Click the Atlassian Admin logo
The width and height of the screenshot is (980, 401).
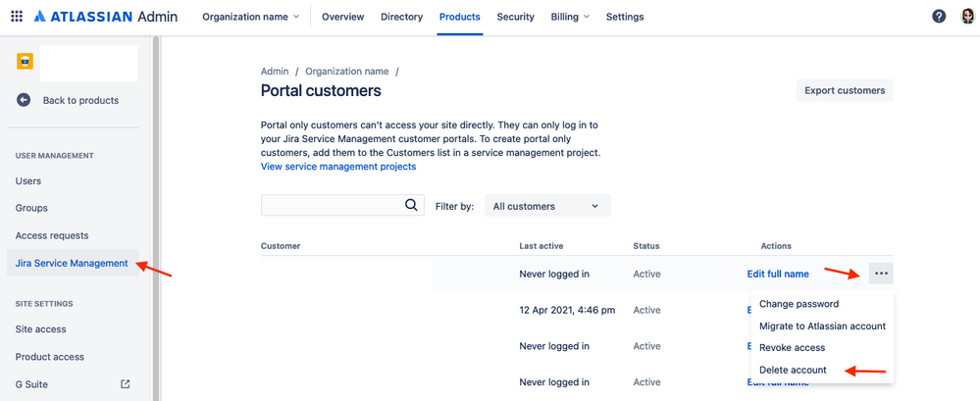click(106, 17)
